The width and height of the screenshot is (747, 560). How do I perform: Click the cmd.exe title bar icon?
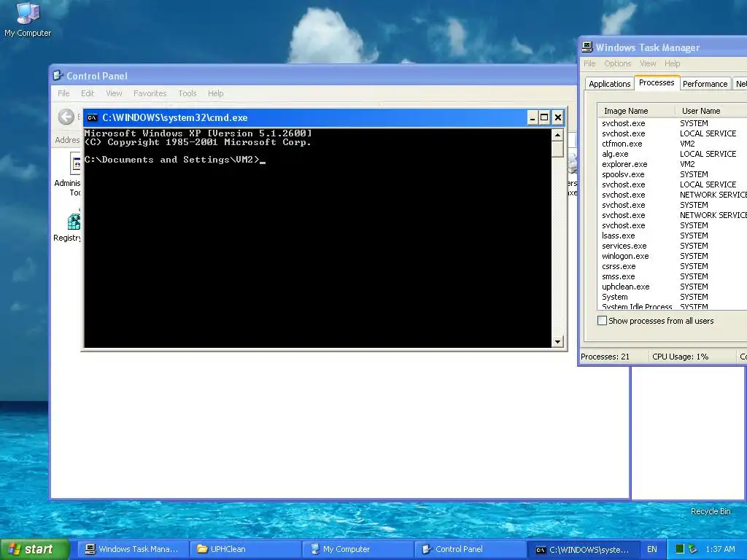93,117
